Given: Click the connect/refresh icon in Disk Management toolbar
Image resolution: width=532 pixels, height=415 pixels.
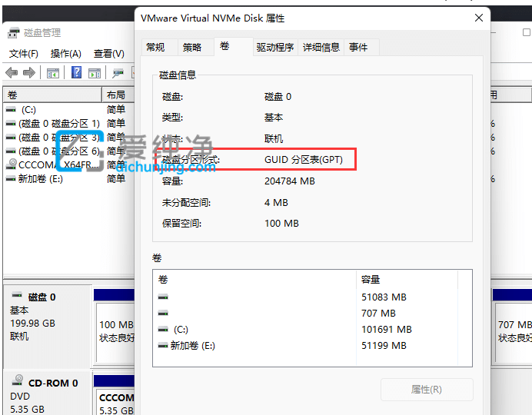Looking at the screenshot, I should (x=118, y=73).
